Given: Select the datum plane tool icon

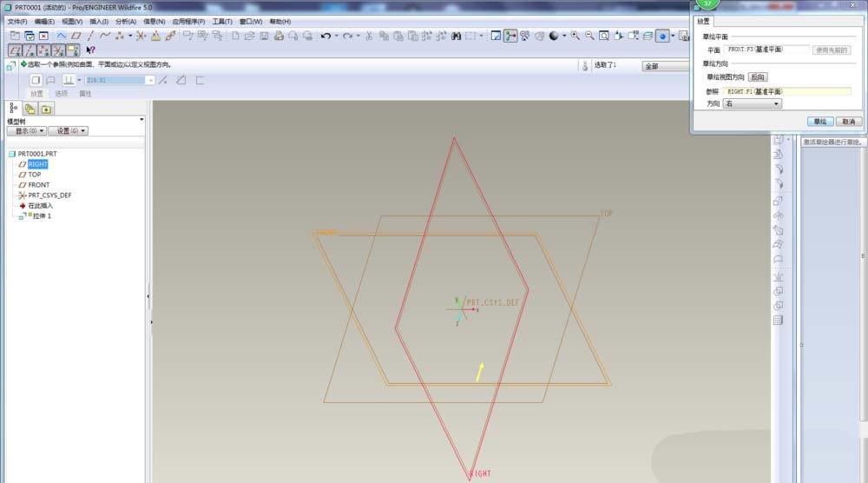Looking at the screenshot, I should click(76, 36).
